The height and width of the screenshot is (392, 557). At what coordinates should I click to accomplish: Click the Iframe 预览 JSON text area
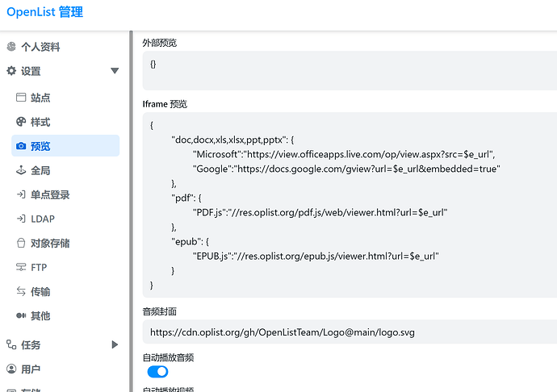coord(350,205)
